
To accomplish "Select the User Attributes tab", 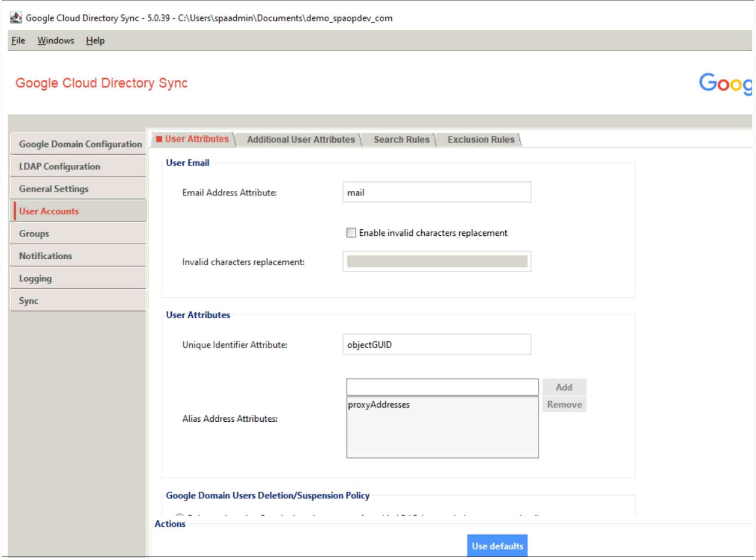I will coord(196,139).
